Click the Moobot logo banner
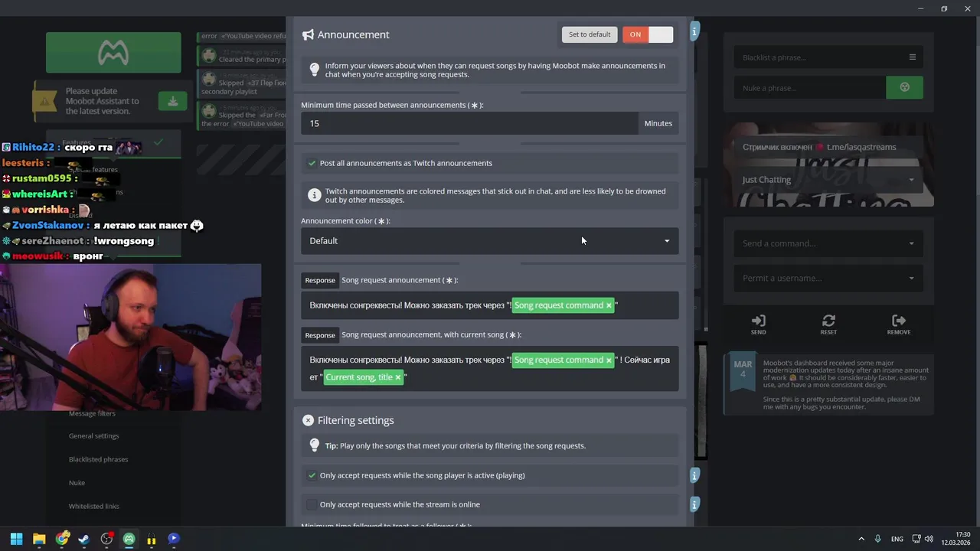Image resolution: width=980 pixels, height=551 pixels. click(113, 52)
